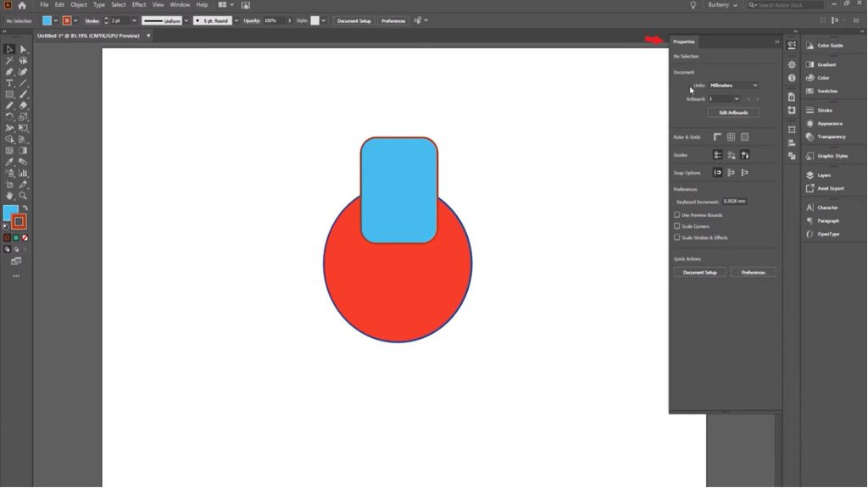This screenshot has width=868, height=488.
Task: Click the control bar blue fill swatch
Action: click(47, 20)
